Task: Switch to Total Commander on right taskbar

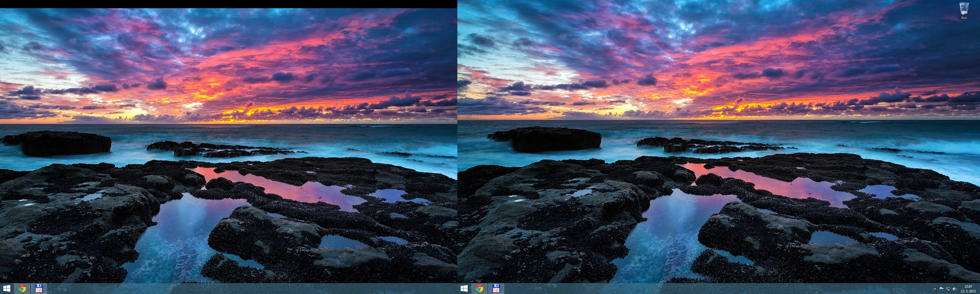Action: tap(496, 289)
